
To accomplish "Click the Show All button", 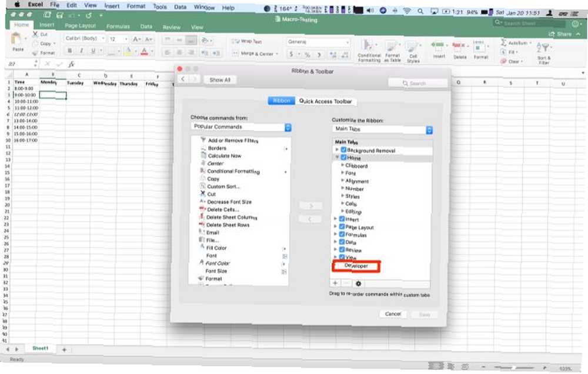I will point(220,80).
